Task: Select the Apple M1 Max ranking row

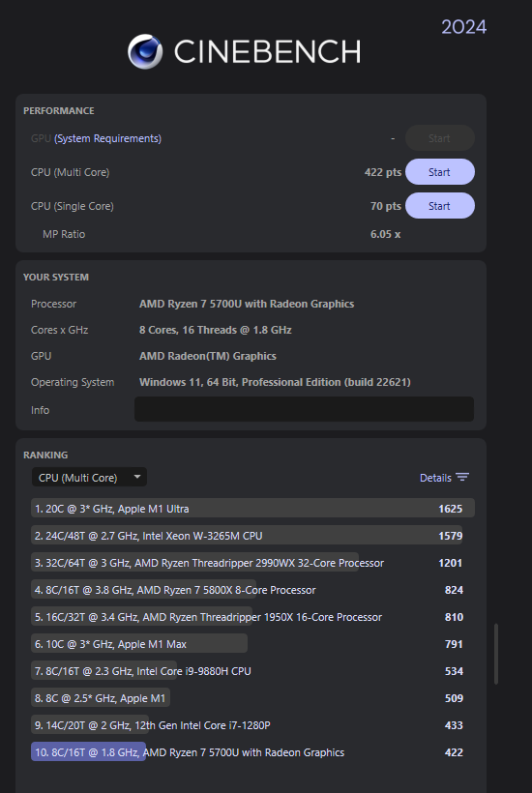Action: tap(252, 644)
